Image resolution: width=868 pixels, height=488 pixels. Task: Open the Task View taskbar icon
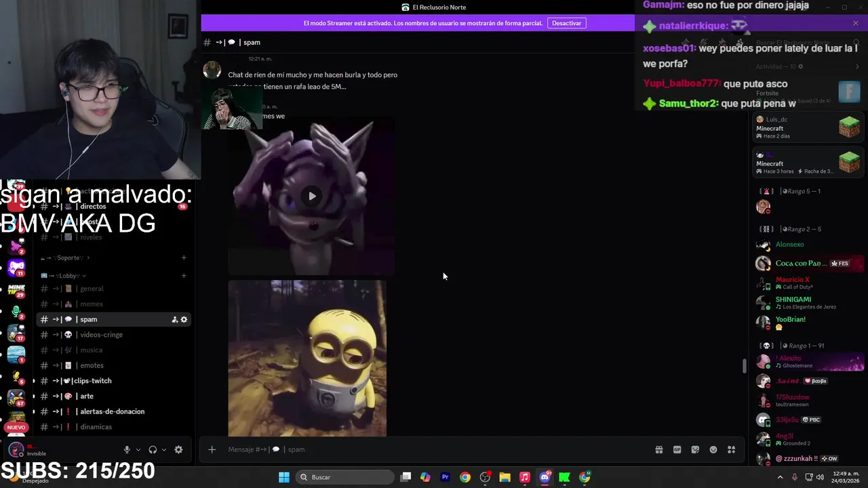[406, 477]
